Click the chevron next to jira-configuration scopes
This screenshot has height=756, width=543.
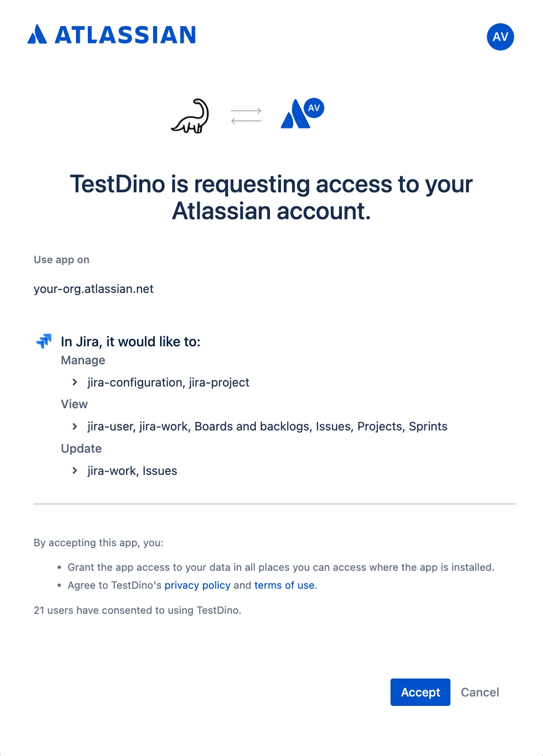[x=76, y=382]
